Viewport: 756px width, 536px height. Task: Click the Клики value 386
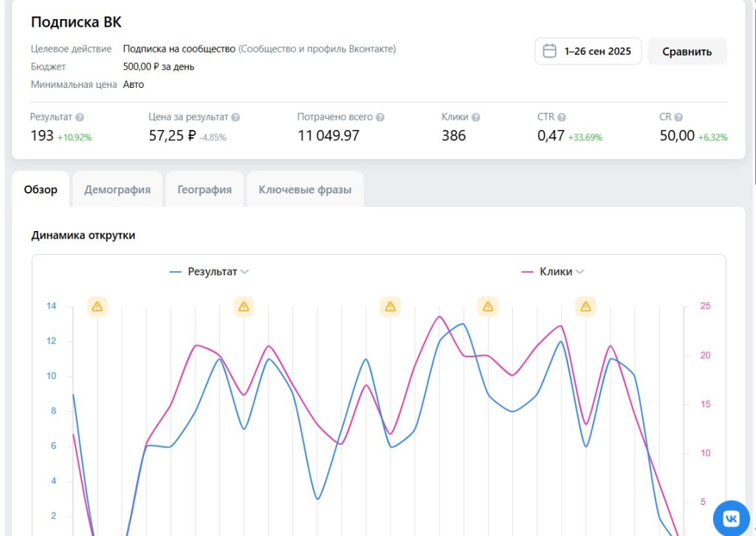(454, 136)
